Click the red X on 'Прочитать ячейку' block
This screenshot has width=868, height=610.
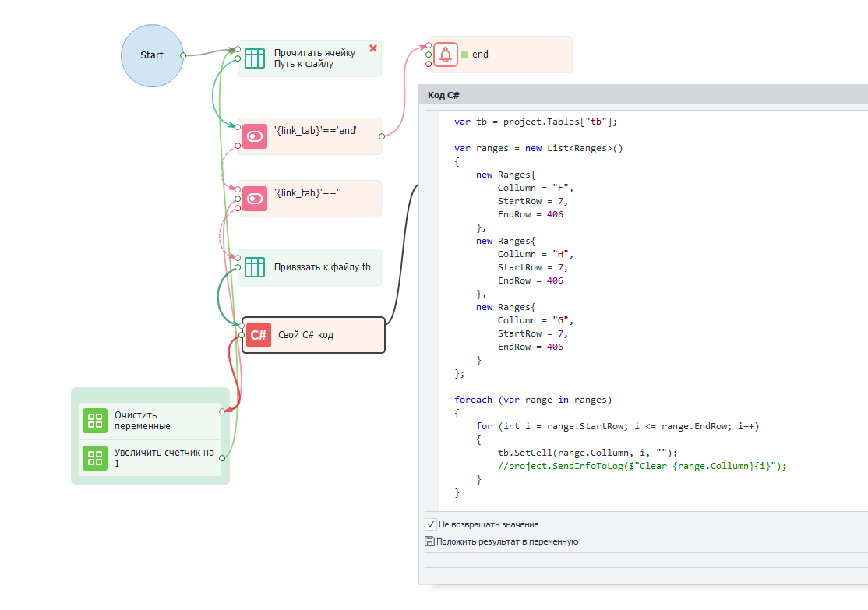(372, 48)
